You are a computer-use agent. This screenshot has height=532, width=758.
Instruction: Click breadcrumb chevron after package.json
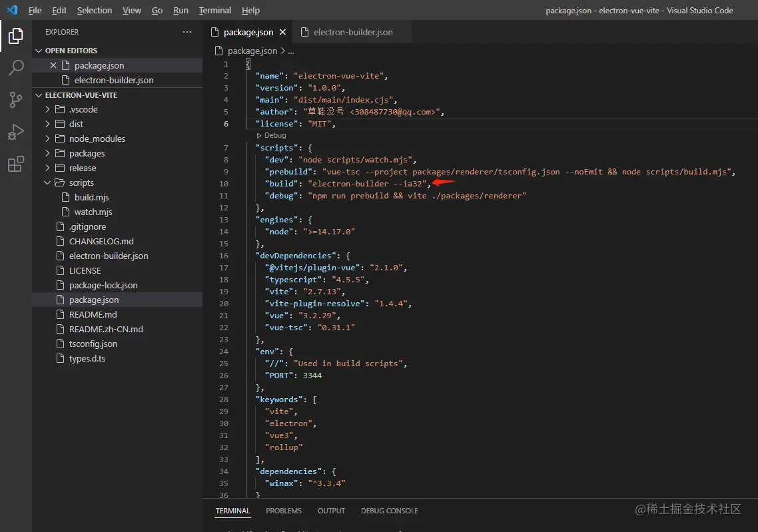click(283, 51)
